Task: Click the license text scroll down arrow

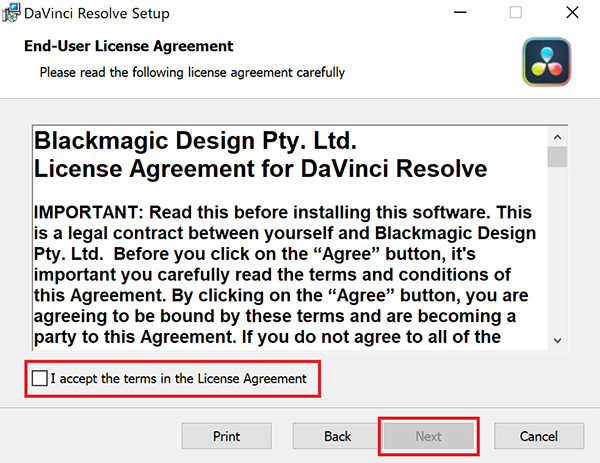Action: click(x=558, y=340)
